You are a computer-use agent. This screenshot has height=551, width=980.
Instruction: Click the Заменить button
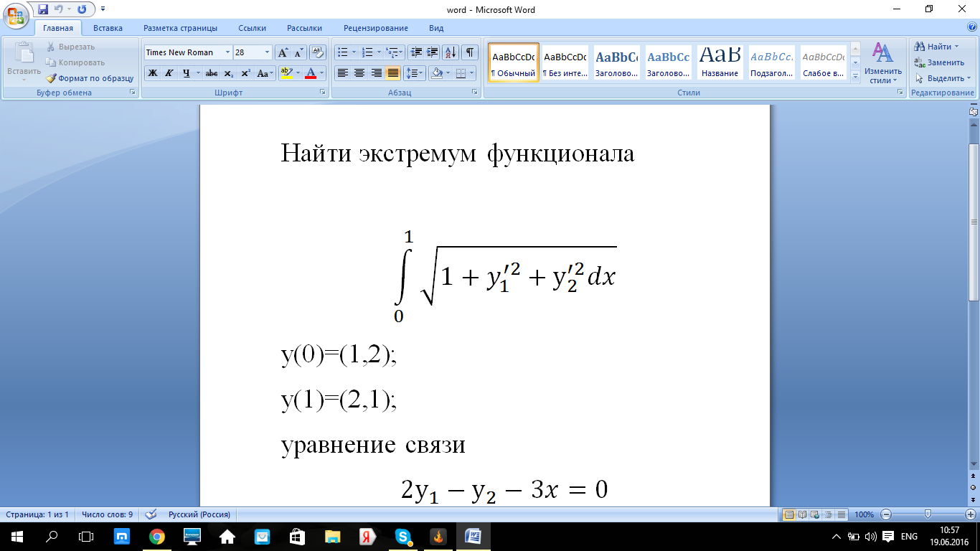939,62
